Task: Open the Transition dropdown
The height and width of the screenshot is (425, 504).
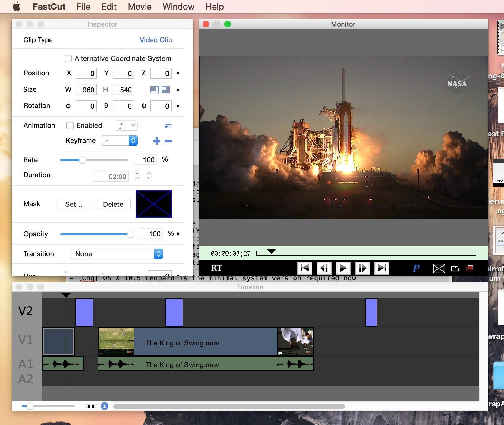Action: (117, 254)
